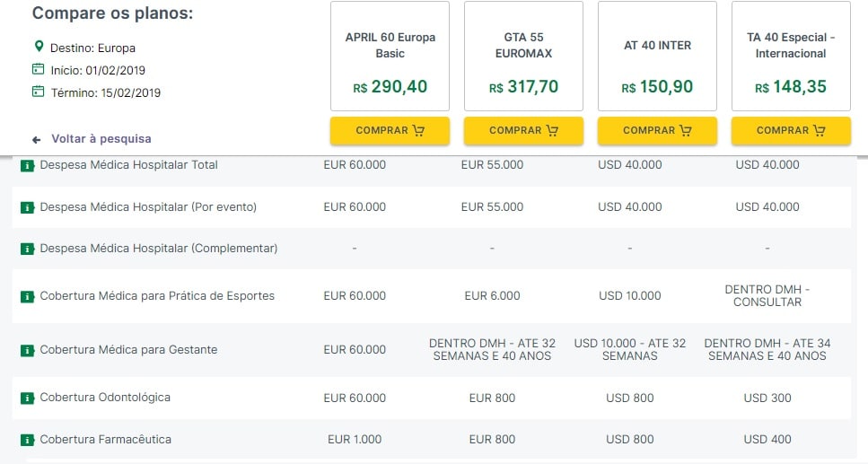Open info icon for Despesa Médica Hospitalar Total
The height and width of the screenshot is (464, 868).
pyautogui.click(x=27, y=165)
